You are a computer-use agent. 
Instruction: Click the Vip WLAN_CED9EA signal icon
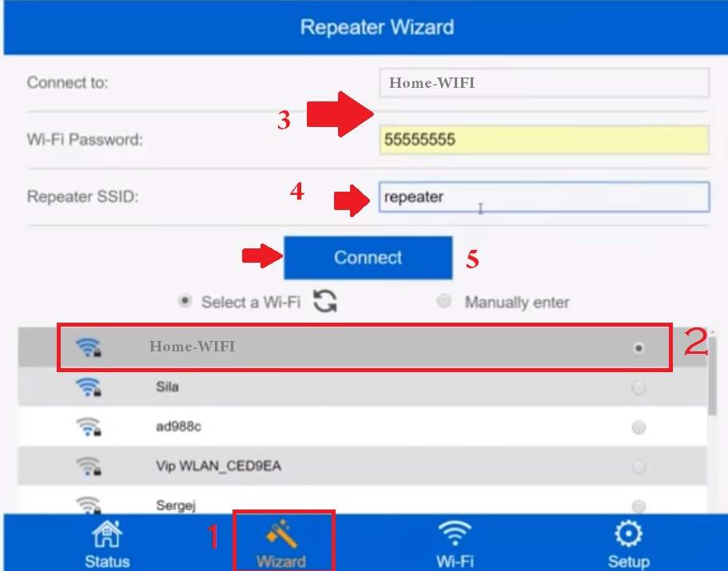(x=89, y=466)
